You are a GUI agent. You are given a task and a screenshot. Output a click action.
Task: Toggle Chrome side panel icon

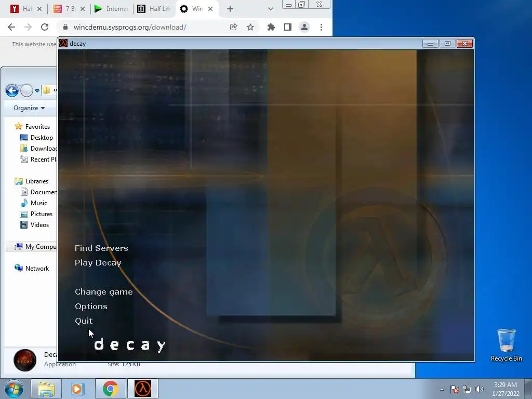(x=288, y=27)
